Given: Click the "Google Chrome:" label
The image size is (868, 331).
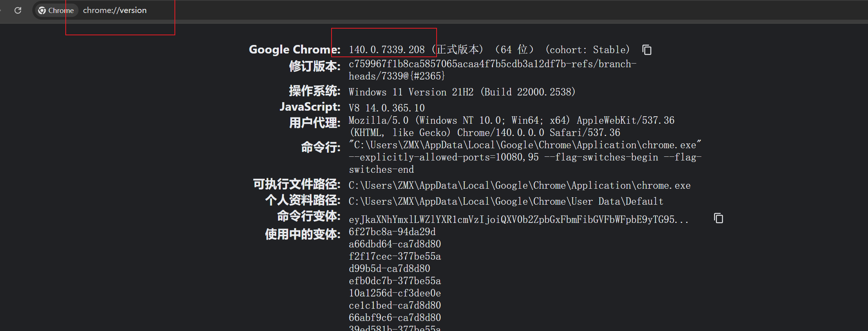Looking at the screenshot, I should (x=294, y=49).
